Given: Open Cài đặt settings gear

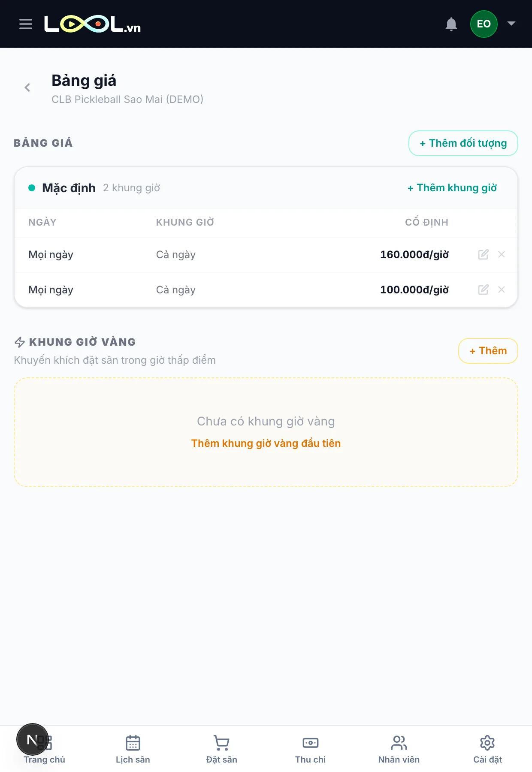Looking at the screenshot, I should pyautogui.click(x=487, y=749).
